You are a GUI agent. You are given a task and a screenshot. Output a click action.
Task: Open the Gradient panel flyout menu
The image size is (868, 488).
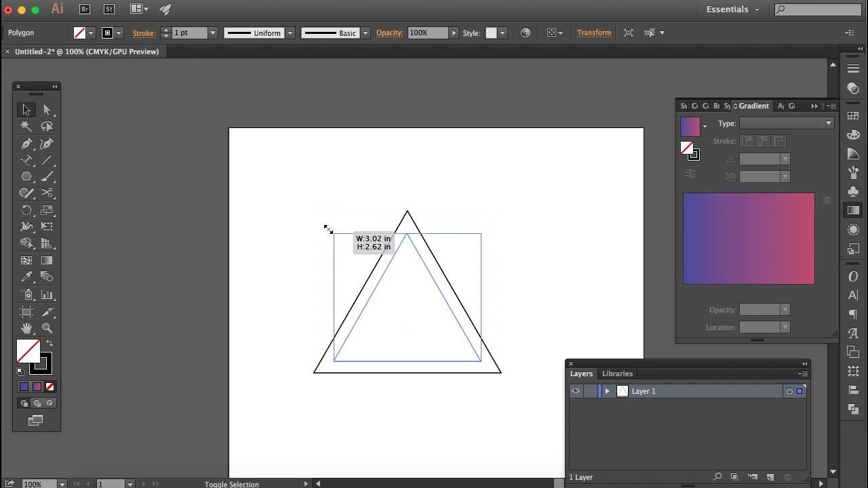coord(832,106)
